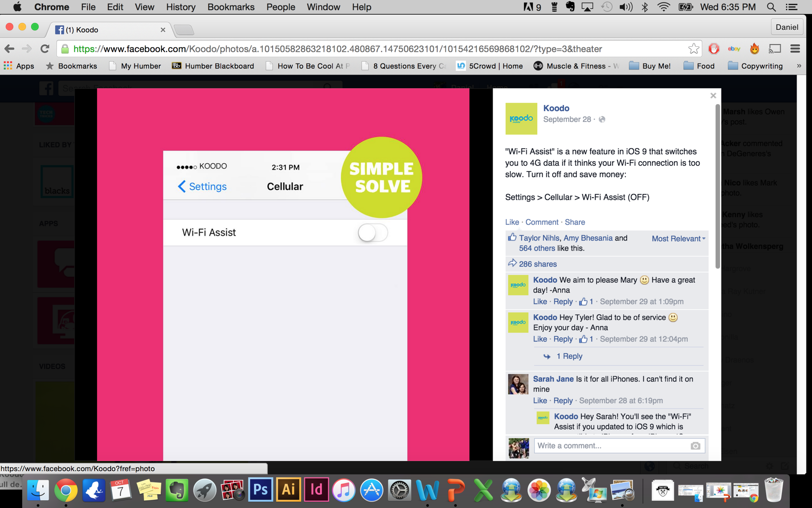Expand the Most Relevant comment sort dropdown
The height and width of the screenshot is (508, 812).
[678, 239]
